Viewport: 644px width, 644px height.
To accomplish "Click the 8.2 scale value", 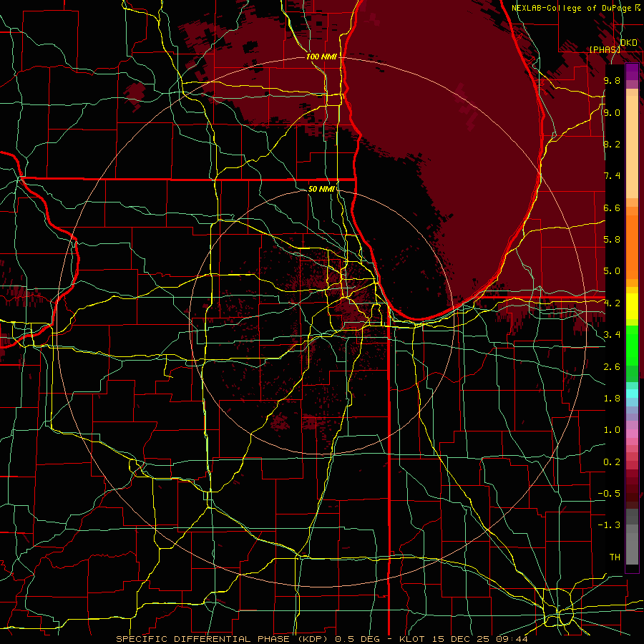I will tap(612, 144).
